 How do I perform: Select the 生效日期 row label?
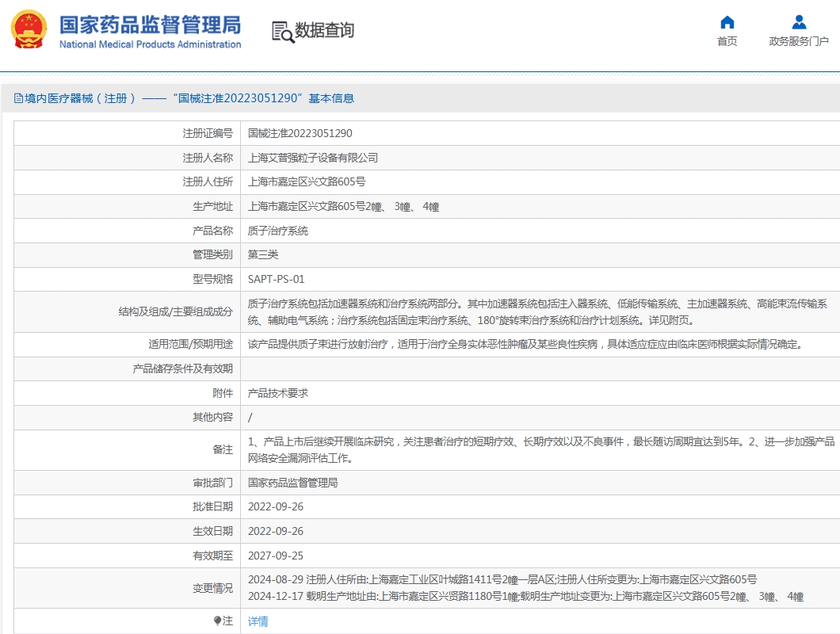212,531
